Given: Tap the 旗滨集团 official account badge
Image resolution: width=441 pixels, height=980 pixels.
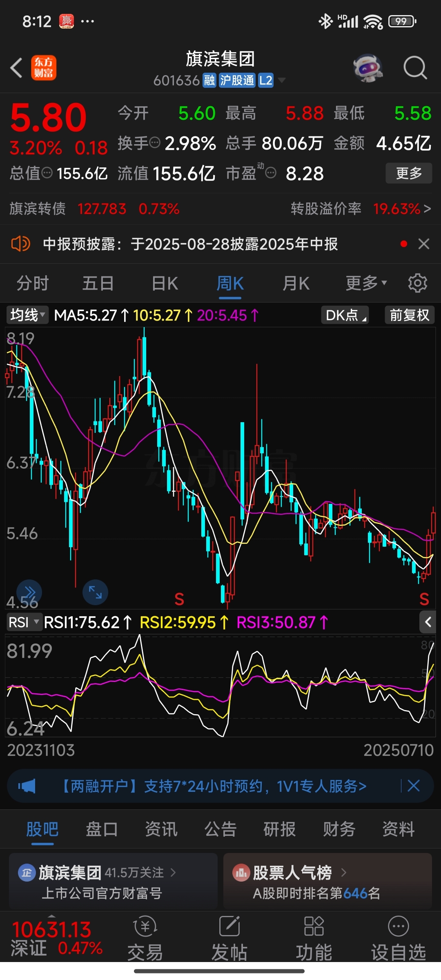Looking at the screenshot, I should coord(27,873).
